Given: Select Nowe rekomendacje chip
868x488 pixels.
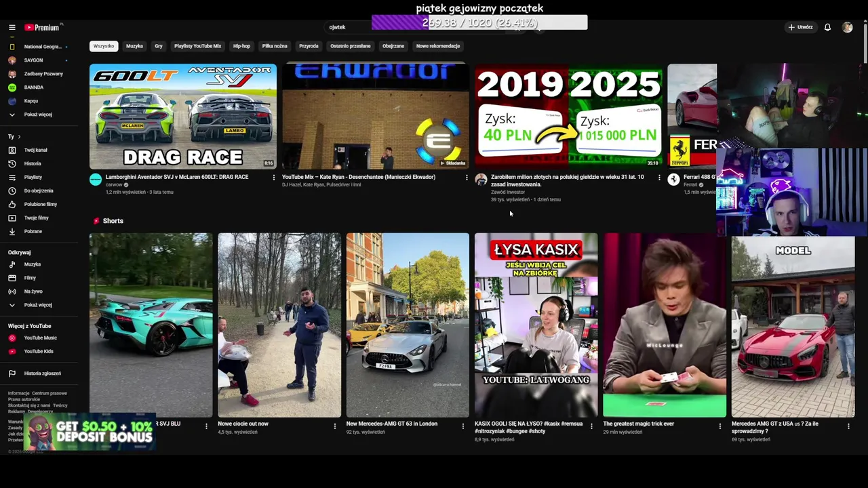Looking at the screenshot, I should tap(438, 46).
